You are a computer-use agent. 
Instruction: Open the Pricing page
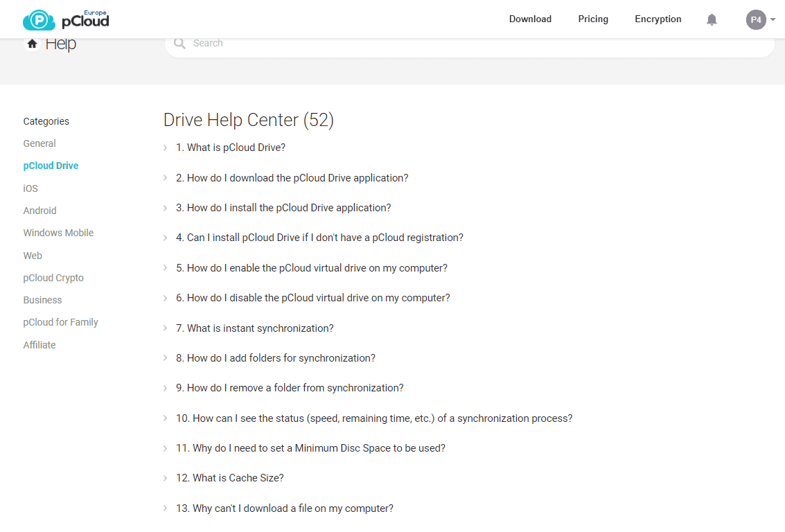click(x=593, y=19)
